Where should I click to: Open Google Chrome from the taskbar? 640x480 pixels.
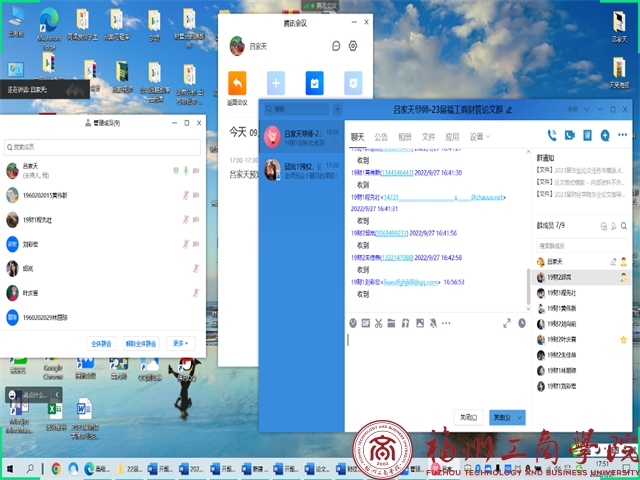coord(56,469)
